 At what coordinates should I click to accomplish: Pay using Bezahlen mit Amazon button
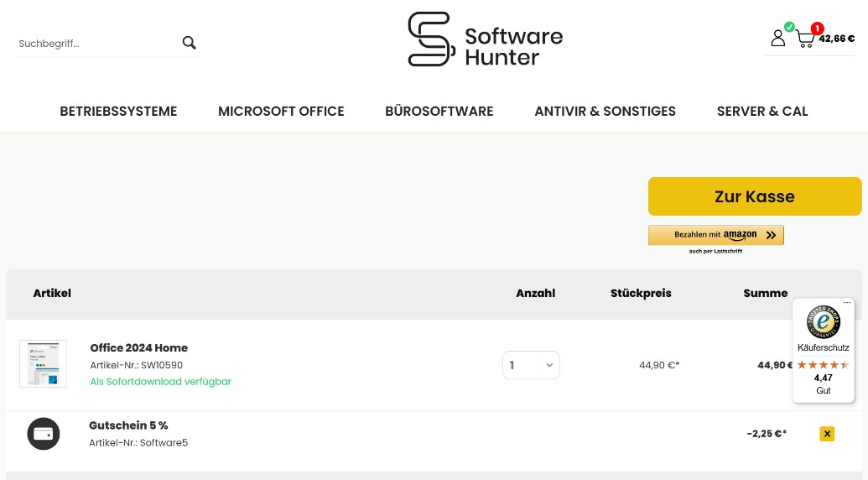(715, 235)
